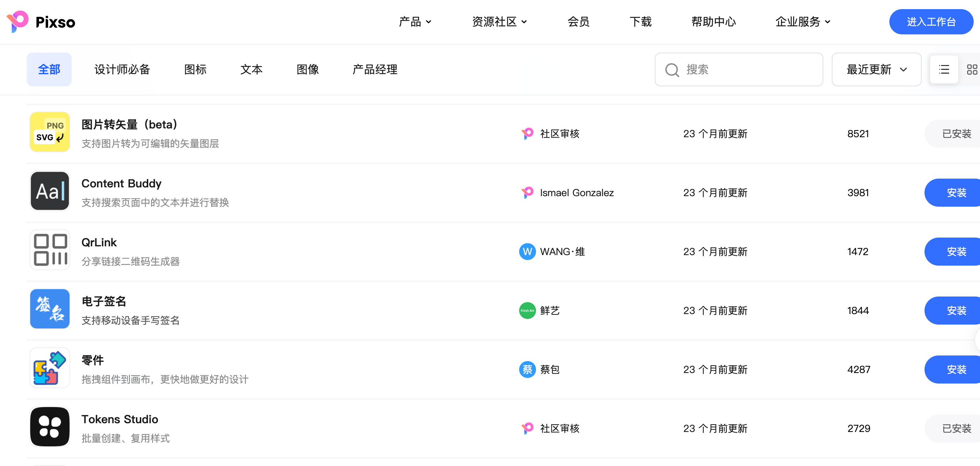Open the Tokens Studio title link
This screenshot has width=980, height=466.
[120, 419]
